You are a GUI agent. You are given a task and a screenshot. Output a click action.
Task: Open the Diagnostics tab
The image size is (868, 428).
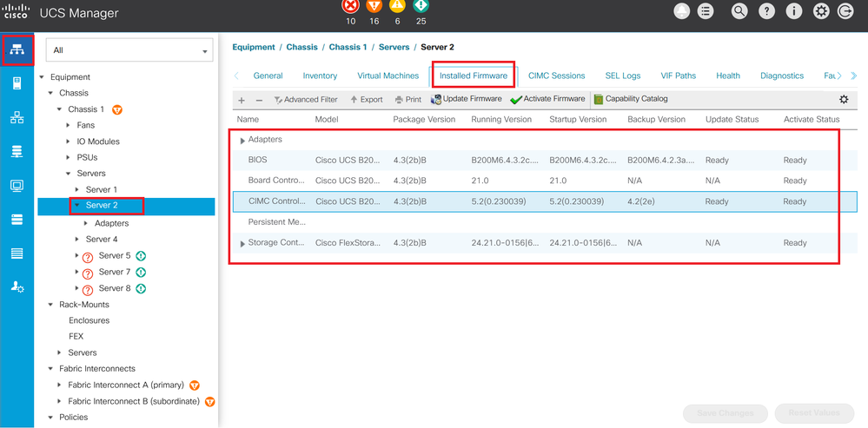[782, 76]
